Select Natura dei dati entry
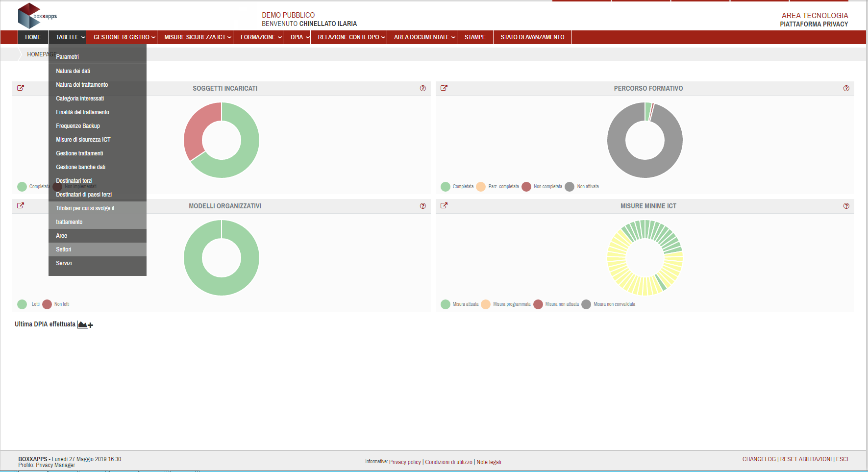Image resolution: width=868 pixels, height=472 pixels. (98, 71)
